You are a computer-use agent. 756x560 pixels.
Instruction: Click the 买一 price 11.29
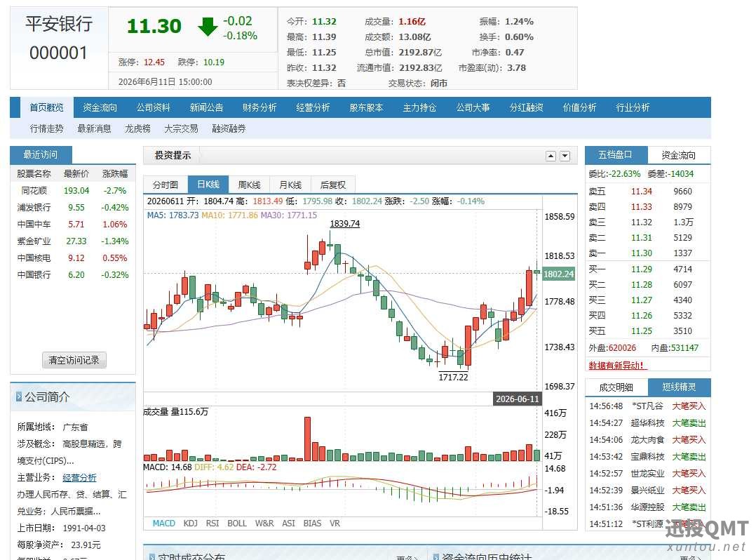[642, 269]
